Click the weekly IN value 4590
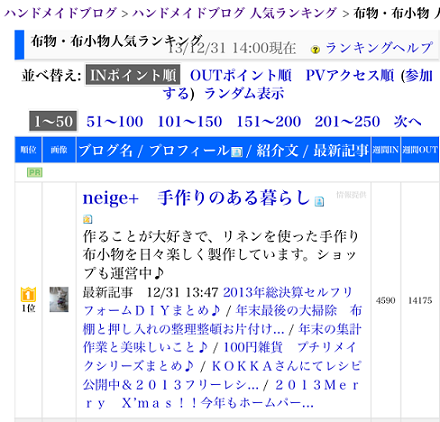 [x=386, y=300]
